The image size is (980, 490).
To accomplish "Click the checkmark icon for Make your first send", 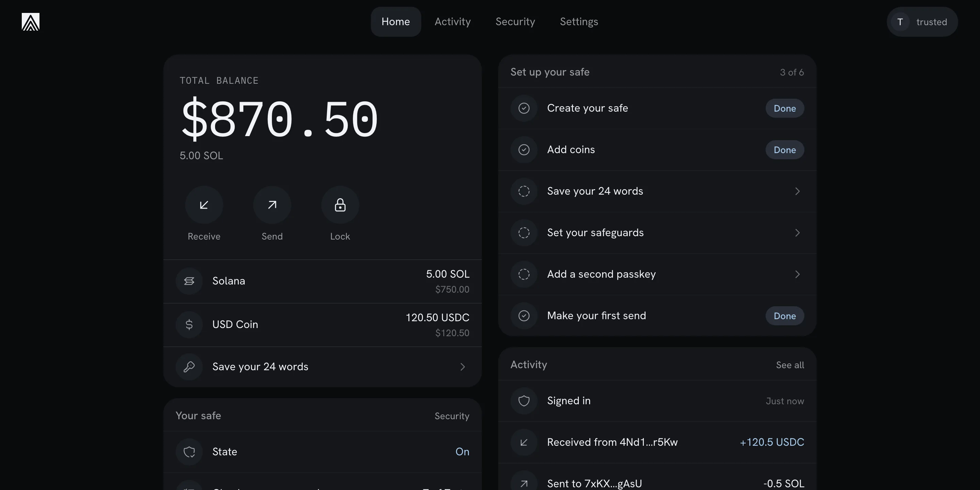I will [524, 315].
